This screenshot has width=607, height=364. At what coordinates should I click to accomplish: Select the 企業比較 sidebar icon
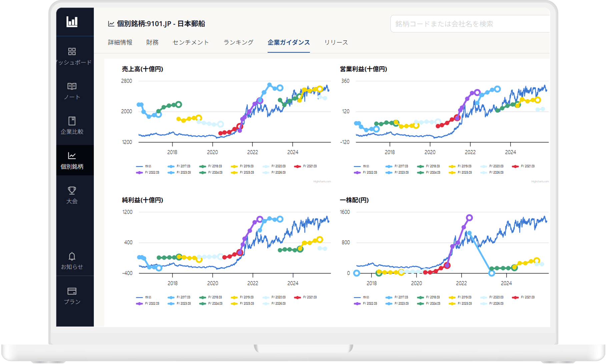[72, 121]
